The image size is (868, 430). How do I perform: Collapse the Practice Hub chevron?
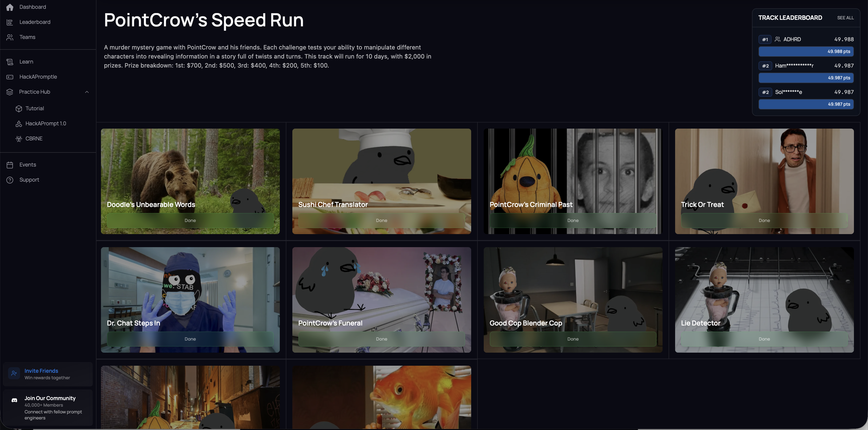[x=87, y=92]
